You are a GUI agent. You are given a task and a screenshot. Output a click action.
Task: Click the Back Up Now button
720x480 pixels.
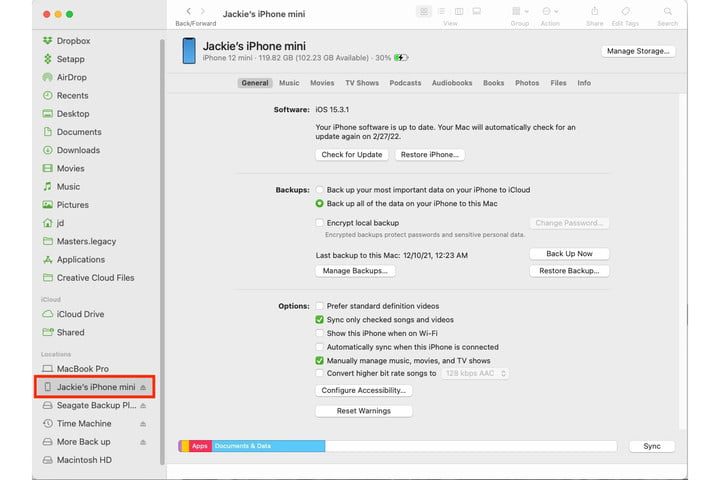click(569, 254)
